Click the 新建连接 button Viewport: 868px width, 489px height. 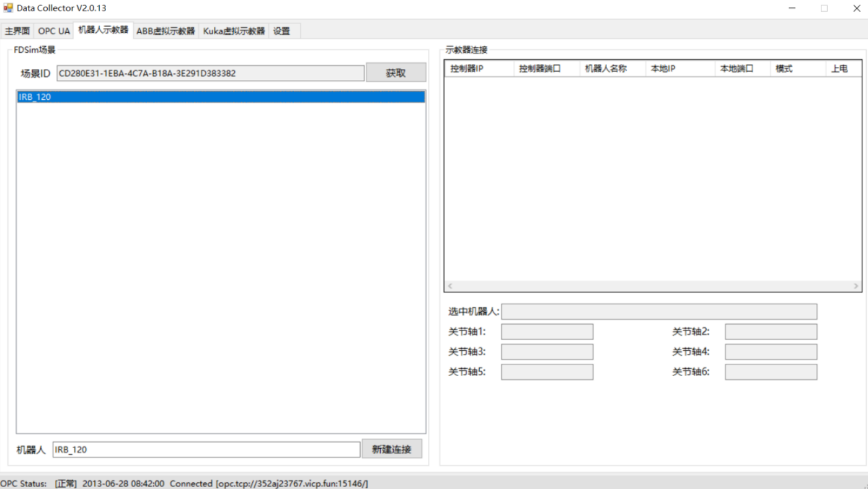[x=391, y=449]
